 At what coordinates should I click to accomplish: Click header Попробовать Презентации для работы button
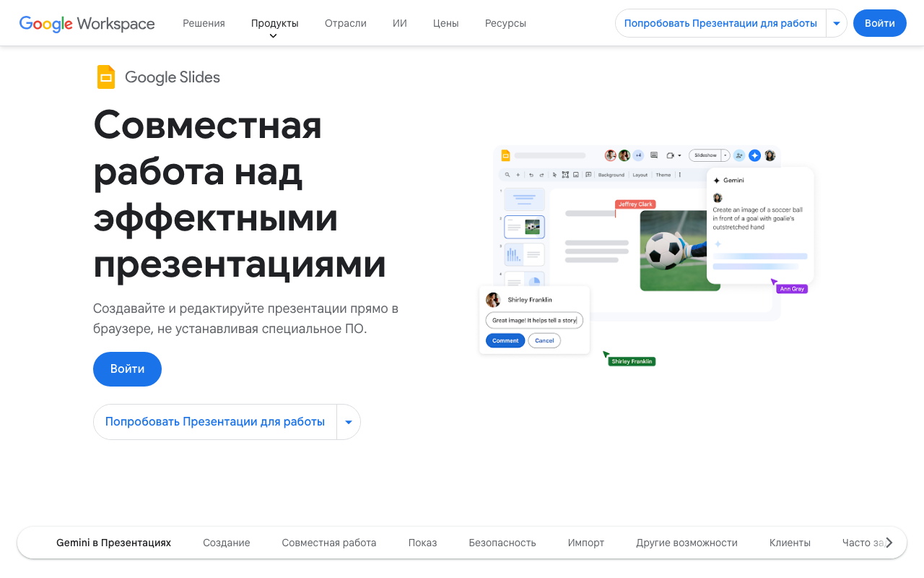(x=720, y=23)
